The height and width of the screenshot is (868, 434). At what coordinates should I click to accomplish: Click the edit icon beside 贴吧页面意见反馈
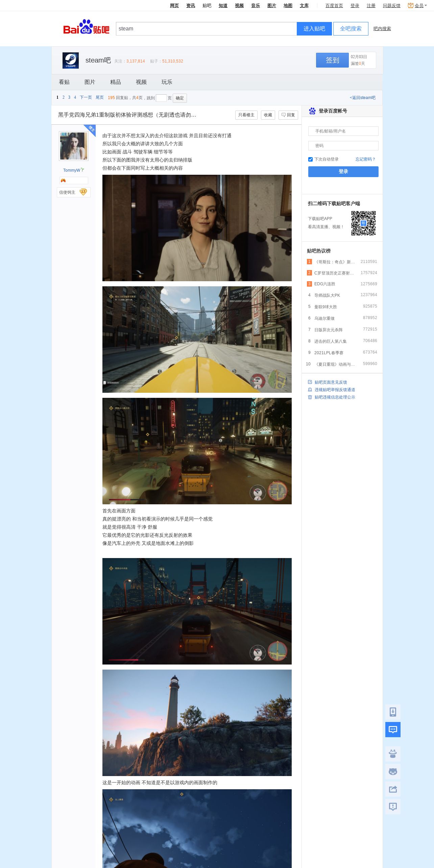(310, 382)
